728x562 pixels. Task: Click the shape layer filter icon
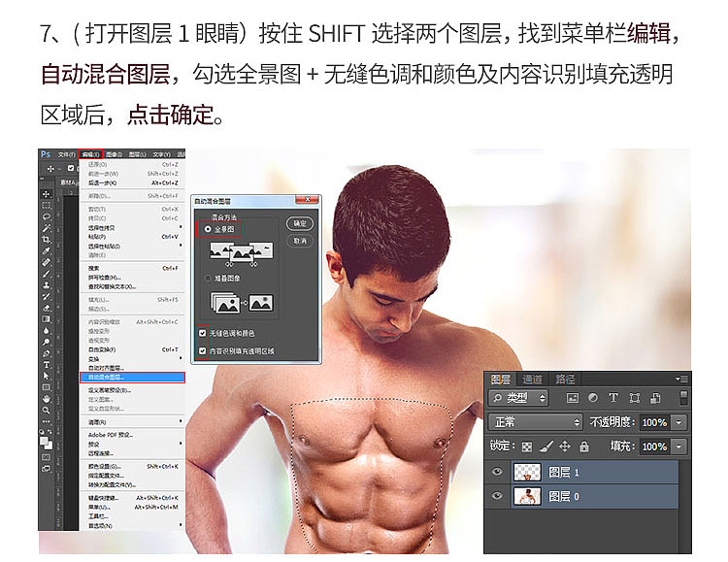(x=634, y=398)
